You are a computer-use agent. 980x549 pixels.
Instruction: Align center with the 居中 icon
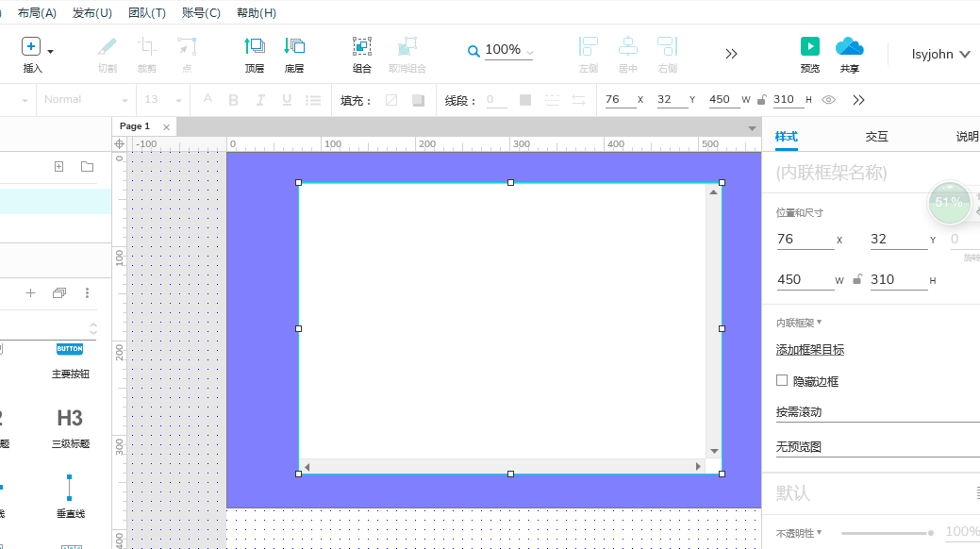[627, 46]
